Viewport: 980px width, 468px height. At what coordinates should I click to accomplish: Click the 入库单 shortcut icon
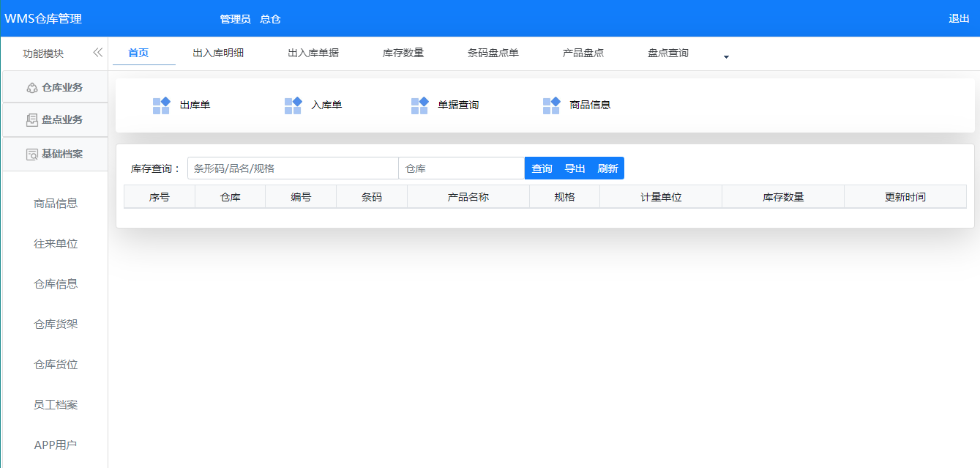tap(293, 105)
